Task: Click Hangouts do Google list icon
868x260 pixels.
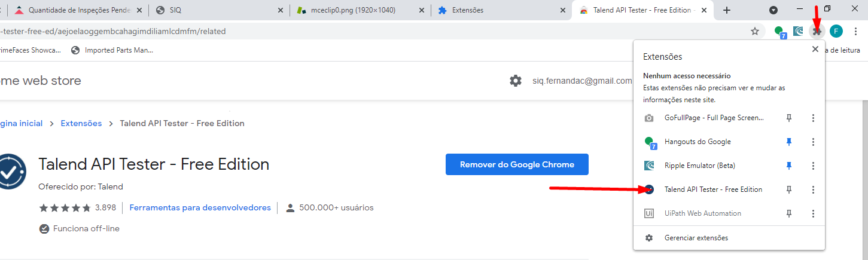Action: click(x=650, y=142)
